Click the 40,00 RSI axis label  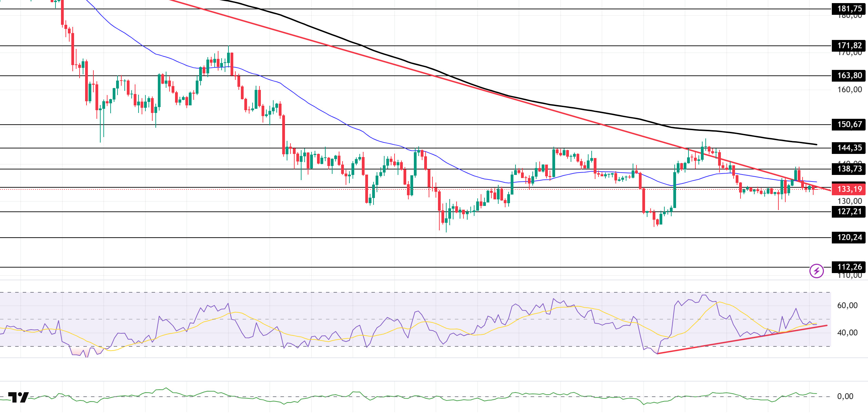point(847,333)
